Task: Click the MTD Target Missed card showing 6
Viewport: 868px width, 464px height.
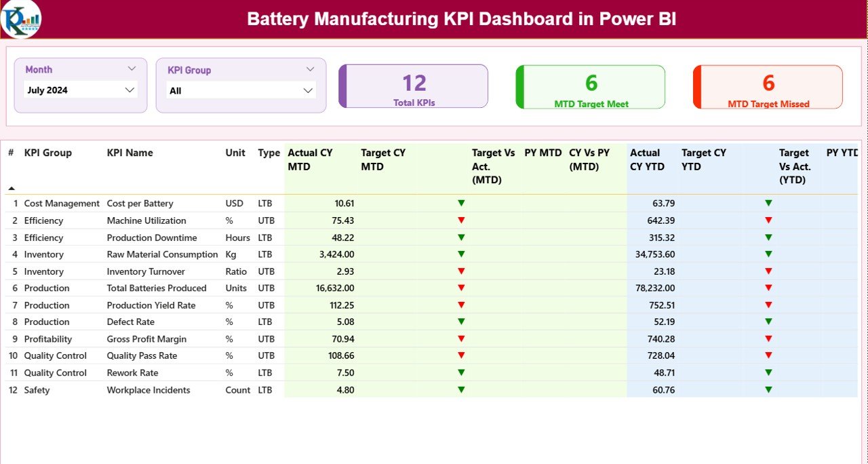Action: coord(767,86)
